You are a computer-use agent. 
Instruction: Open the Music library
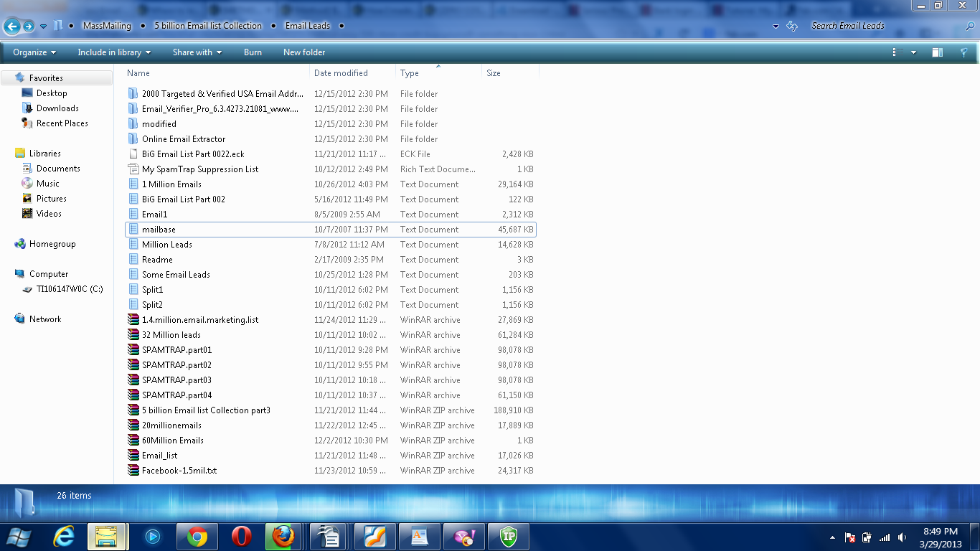(x=47, y=184)
